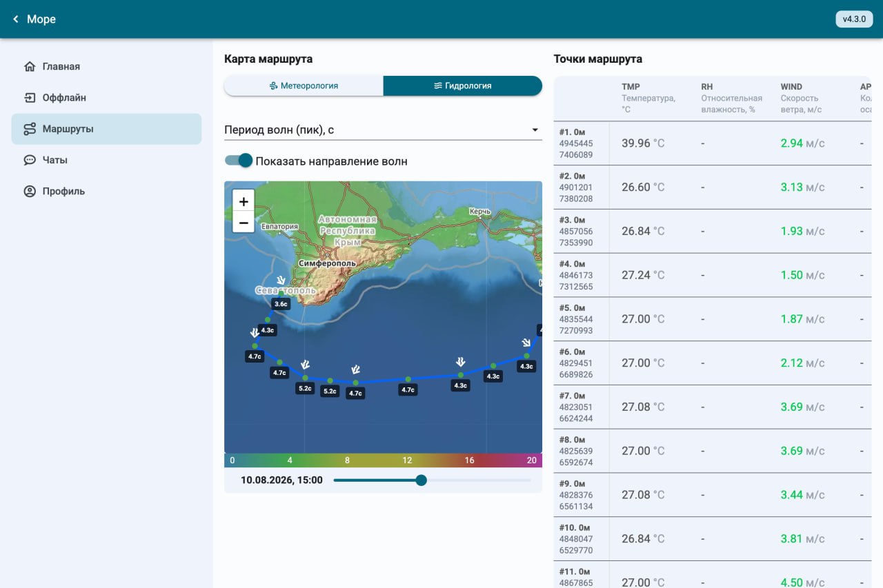
Task: Toggle Показать направление волн switch
Action: tap(239, 161)
